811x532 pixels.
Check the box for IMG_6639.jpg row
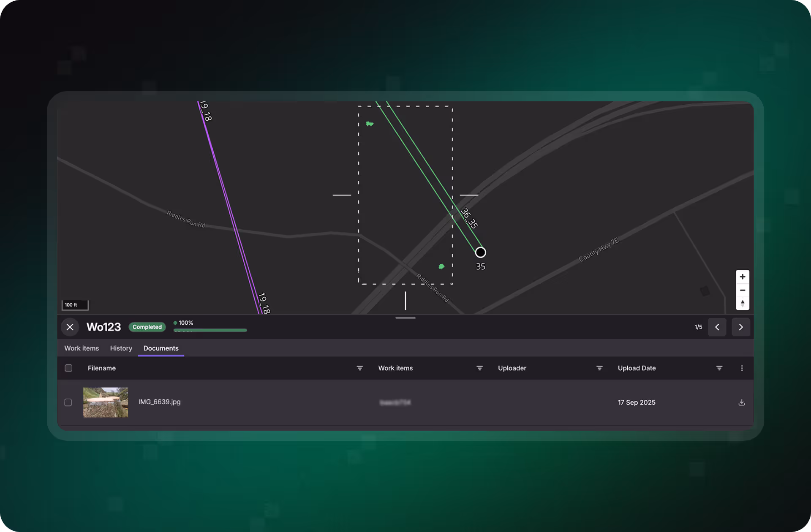(68, 402)
